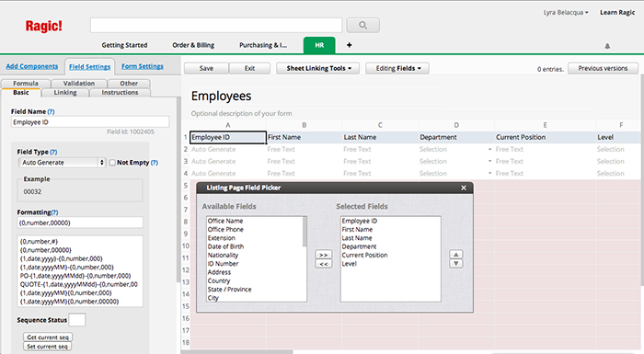This screenshot has height=354, width=644.
Task: Click the sheet's right vertical scrollbar
Action: 641,179
